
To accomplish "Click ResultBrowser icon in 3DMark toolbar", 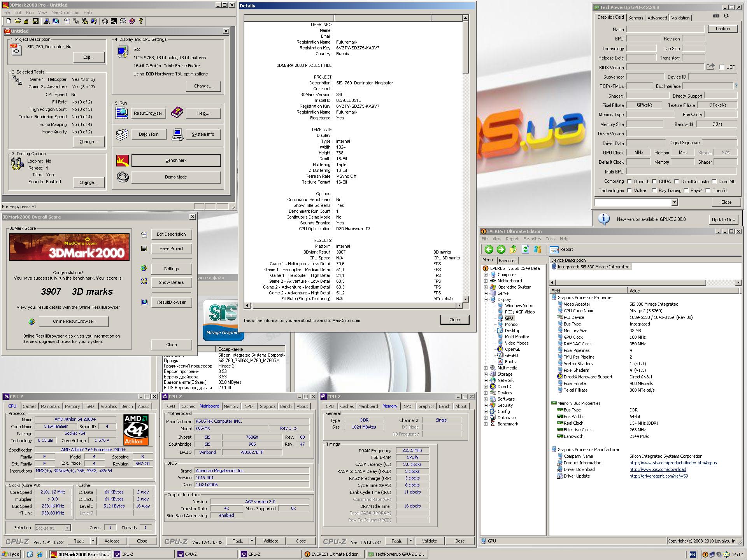I will (x=56, y=21).
